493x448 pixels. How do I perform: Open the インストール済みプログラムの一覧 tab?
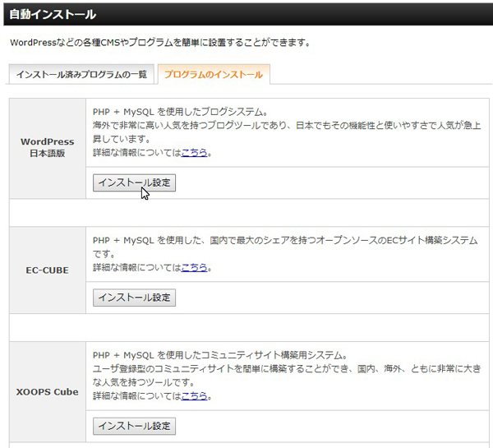[81, 74]
